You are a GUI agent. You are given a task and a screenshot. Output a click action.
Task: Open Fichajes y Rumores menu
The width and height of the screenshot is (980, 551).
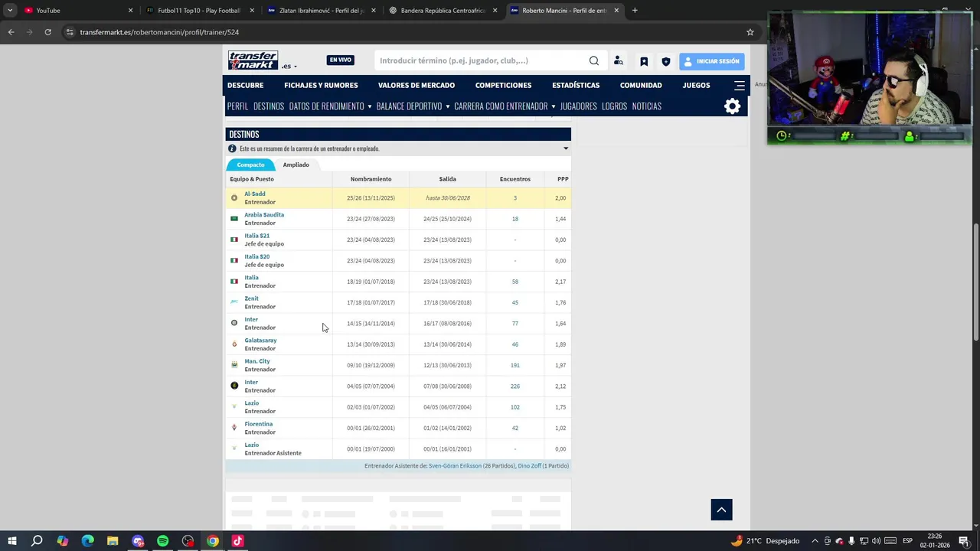(x=321, y=85)
